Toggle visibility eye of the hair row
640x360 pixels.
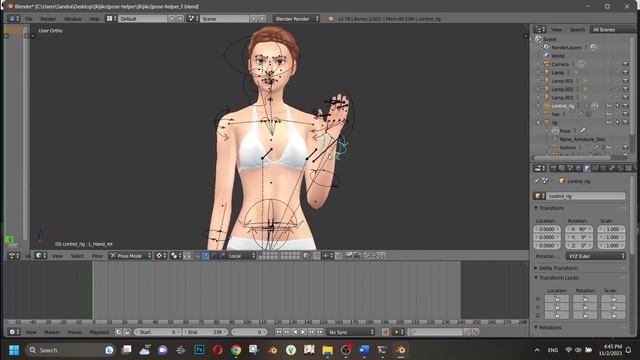point(609,114)
